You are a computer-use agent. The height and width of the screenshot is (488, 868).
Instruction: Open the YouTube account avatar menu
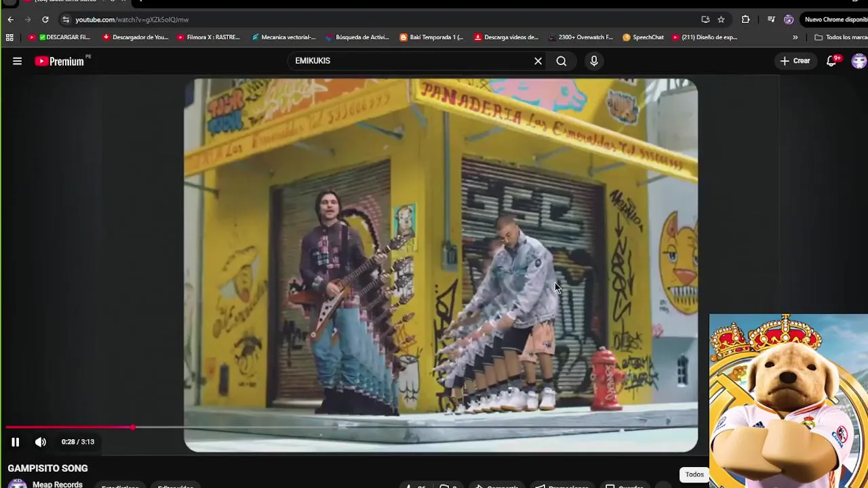[859, 61]
